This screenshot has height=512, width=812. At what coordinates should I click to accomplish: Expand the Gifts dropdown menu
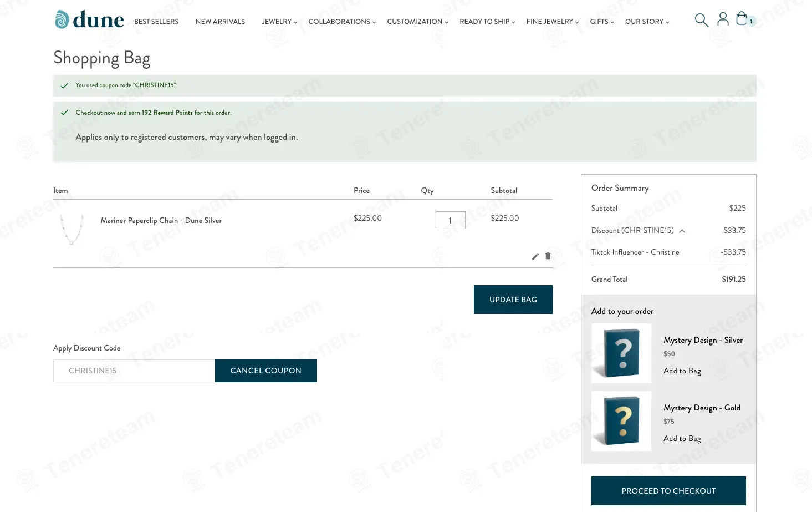(602, 22)
